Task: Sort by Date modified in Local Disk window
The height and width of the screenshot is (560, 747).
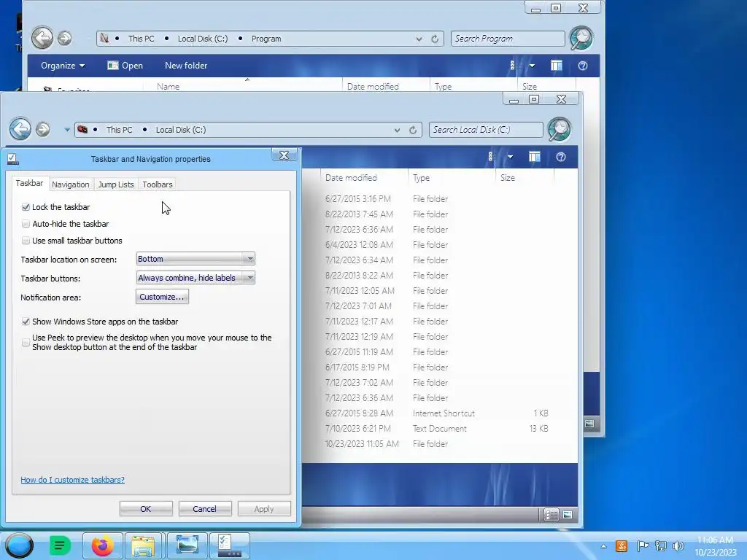Action: pyautogui.click(x=351, y=178)
